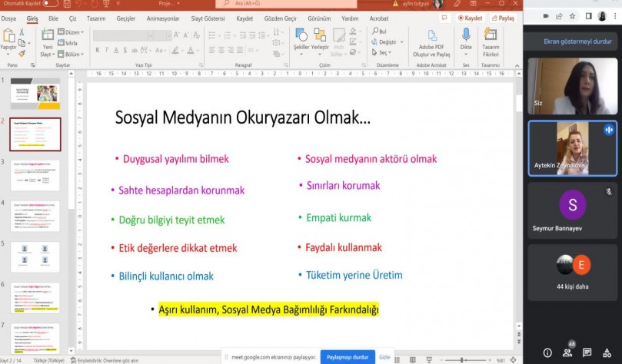The image size is (622, 364).
Task: Start presentation from beginning icon in title bar
Action: coord(106,4)
